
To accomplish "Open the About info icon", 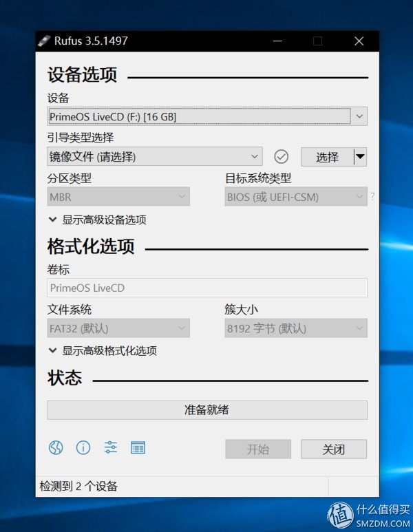I will [x=83, y=447].
